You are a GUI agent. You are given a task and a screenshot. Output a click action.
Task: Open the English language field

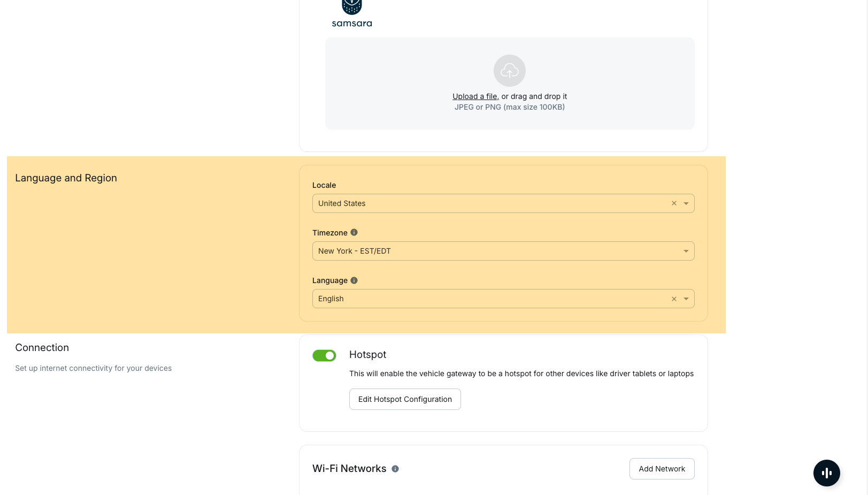tap(481, 299)
